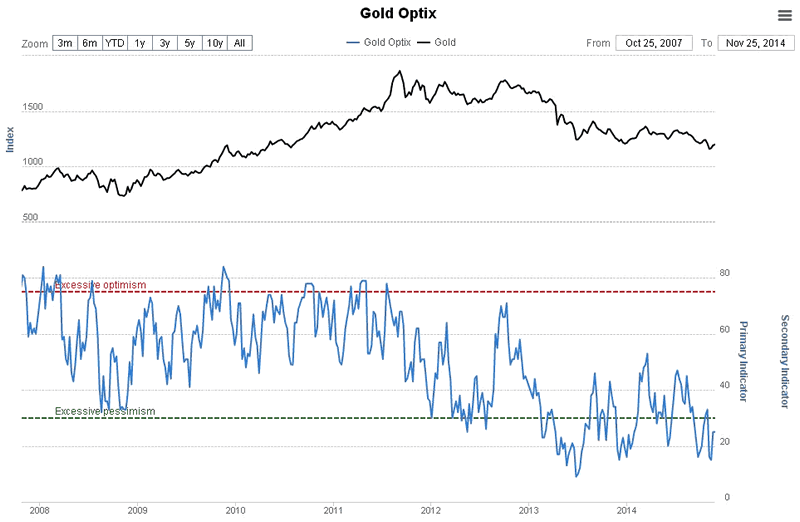Choose the 1y zoom button
Viewport: 800px width, 522px height.
click(x=140, y=43)
